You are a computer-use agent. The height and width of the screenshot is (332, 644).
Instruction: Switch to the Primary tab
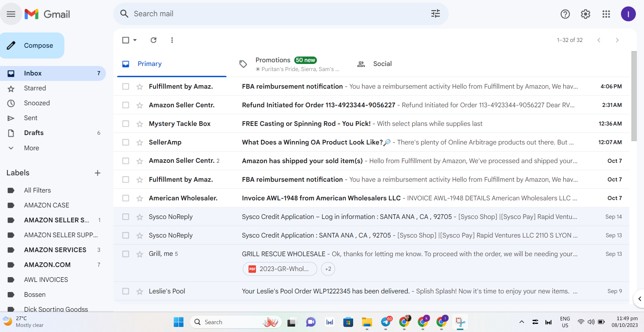172,64
